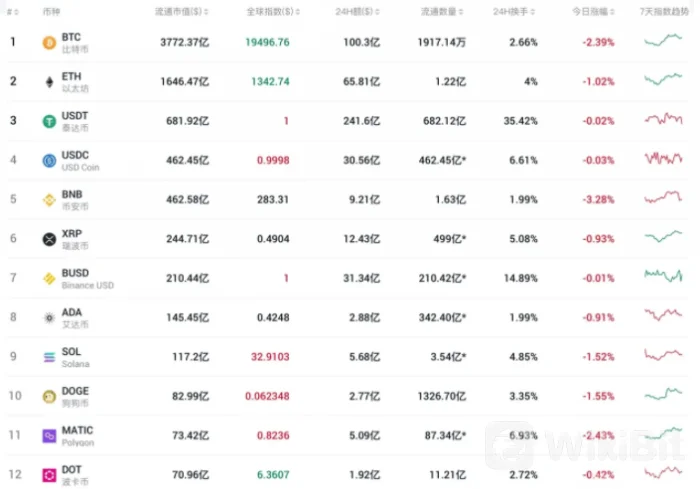Open the MATIC Polygon name link
Screen dimensions: 700x489
coord(78,435)
